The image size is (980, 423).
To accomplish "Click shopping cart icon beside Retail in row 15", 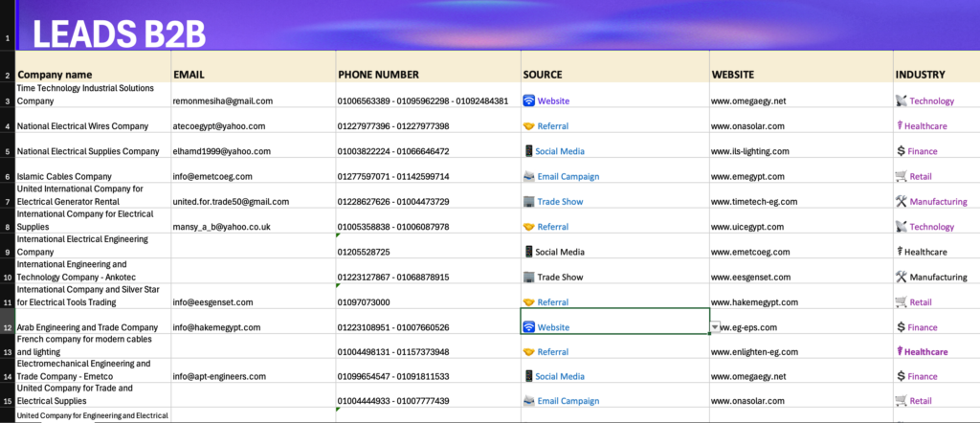I will [x=902, y=401].
